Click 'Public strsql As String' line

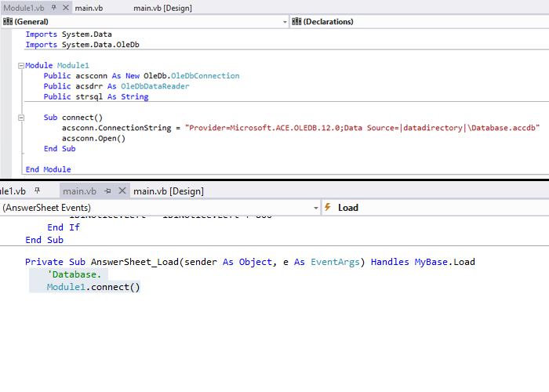click(x=96, y=96)
